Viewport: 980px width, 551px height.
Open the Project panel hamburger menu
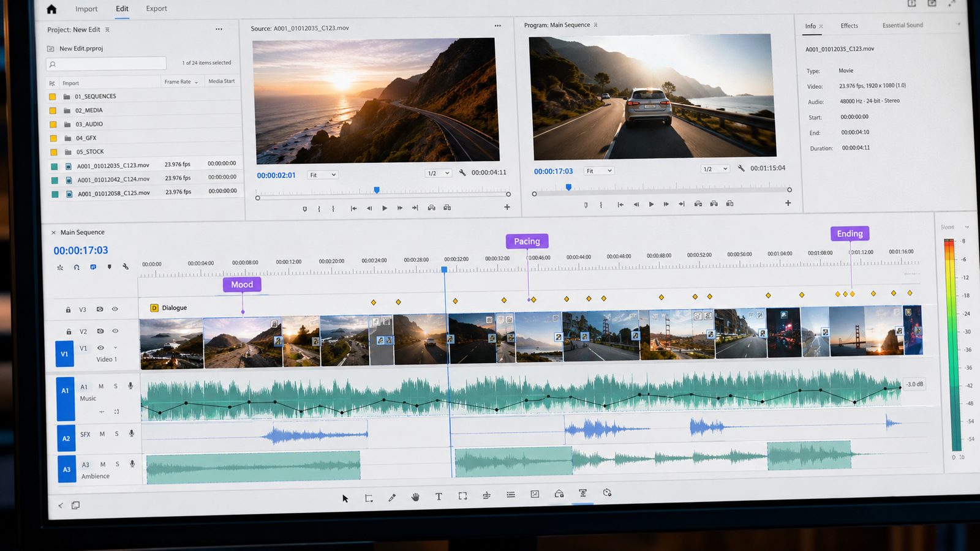coord(107,29)
